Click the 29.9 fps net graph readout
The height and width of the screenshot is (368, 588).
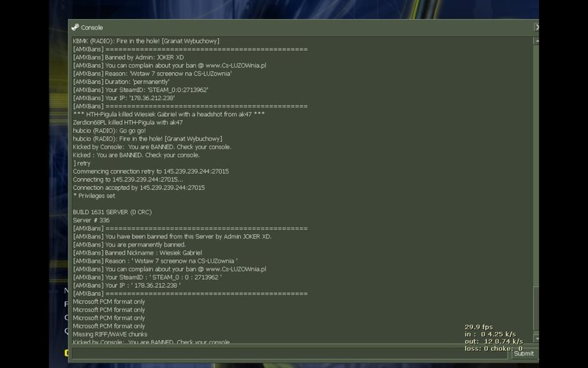(x=479, y=327)
